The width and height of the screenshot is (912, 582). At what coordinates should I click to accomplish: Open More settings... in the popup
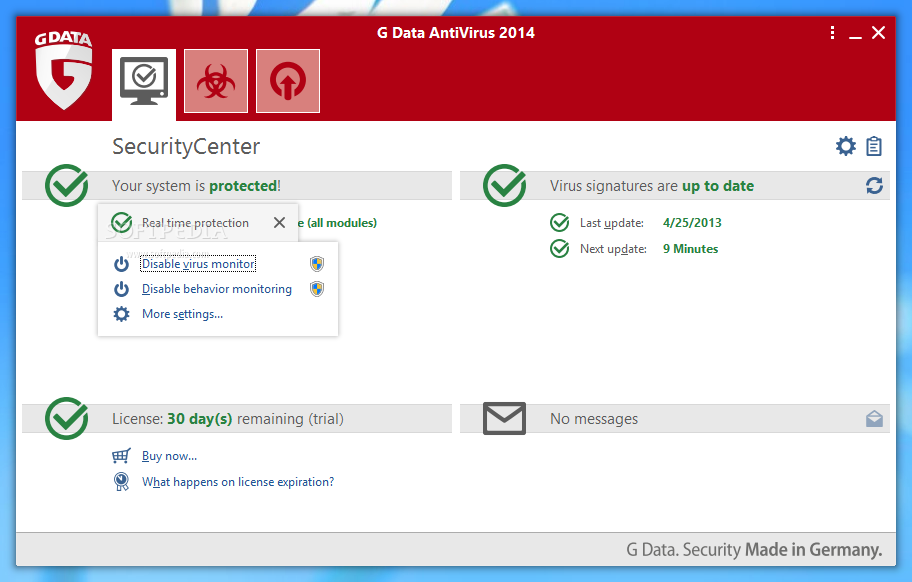pos(183,314)
